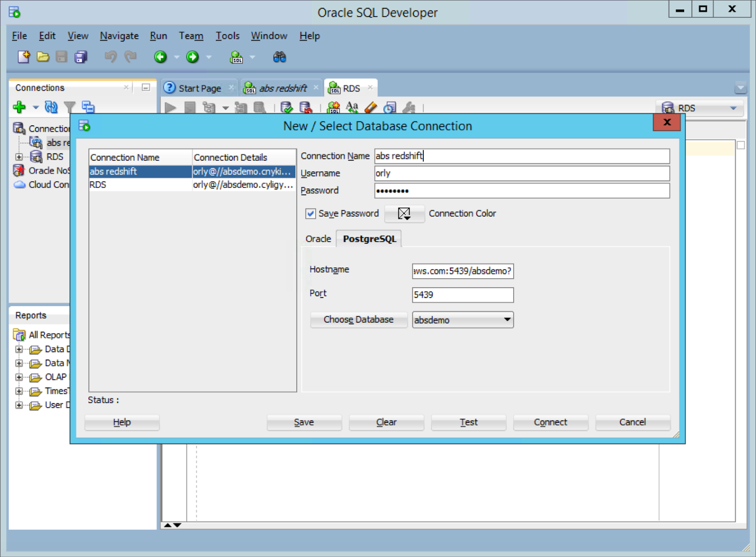Click the Commit icon in worksheet toolbar
The image size is (756, 557).
pyautogui.click(x=286, y=108)
